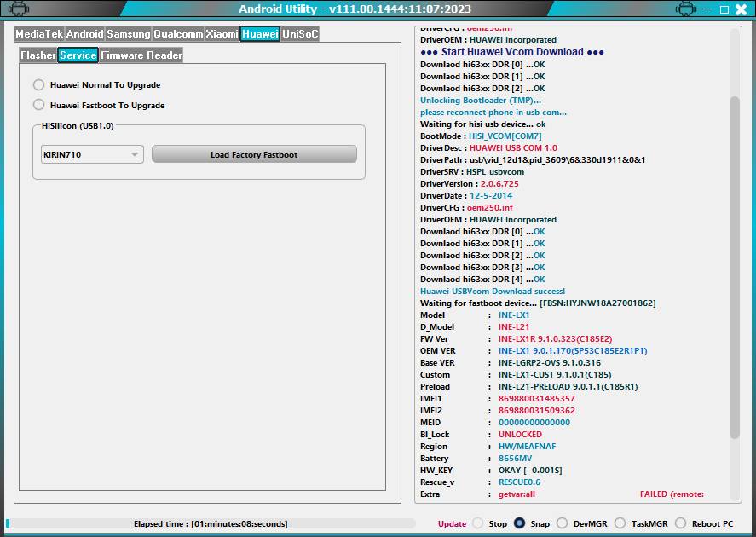Image resolution: width=756 pixels, height=537 pixels.
Task: Click IMEI2 value 869880031509362
Action: (536, 411)
